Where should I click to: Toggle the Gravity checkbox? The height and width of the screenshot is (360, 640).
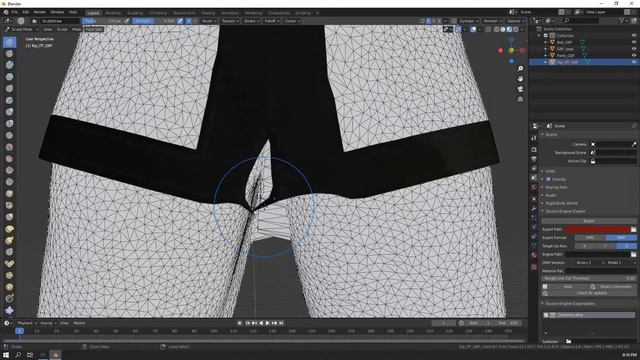click(x=548, y=179)
